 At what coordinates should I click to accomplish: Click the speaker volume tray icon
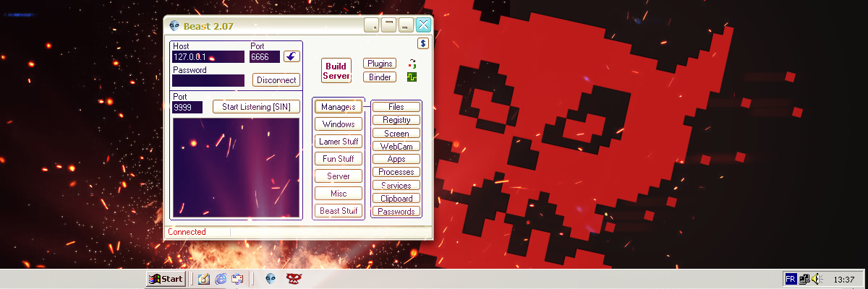[816, 279]
